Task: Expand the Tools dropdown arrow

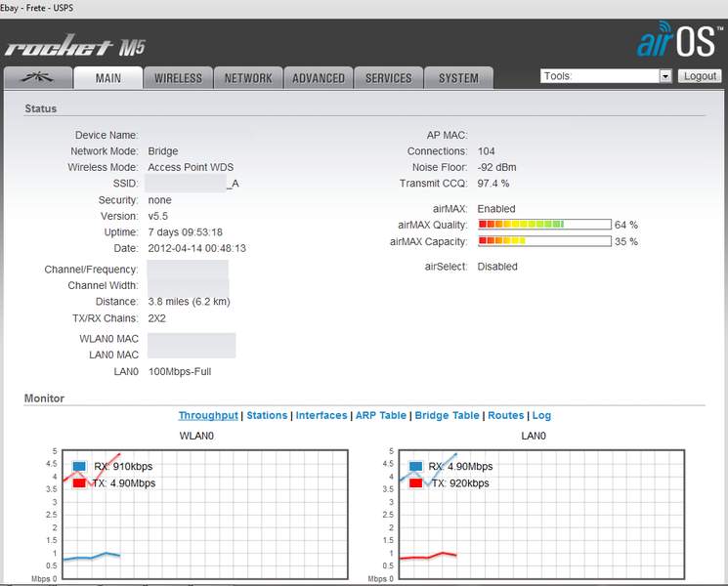Action: [x=665, y=76]
